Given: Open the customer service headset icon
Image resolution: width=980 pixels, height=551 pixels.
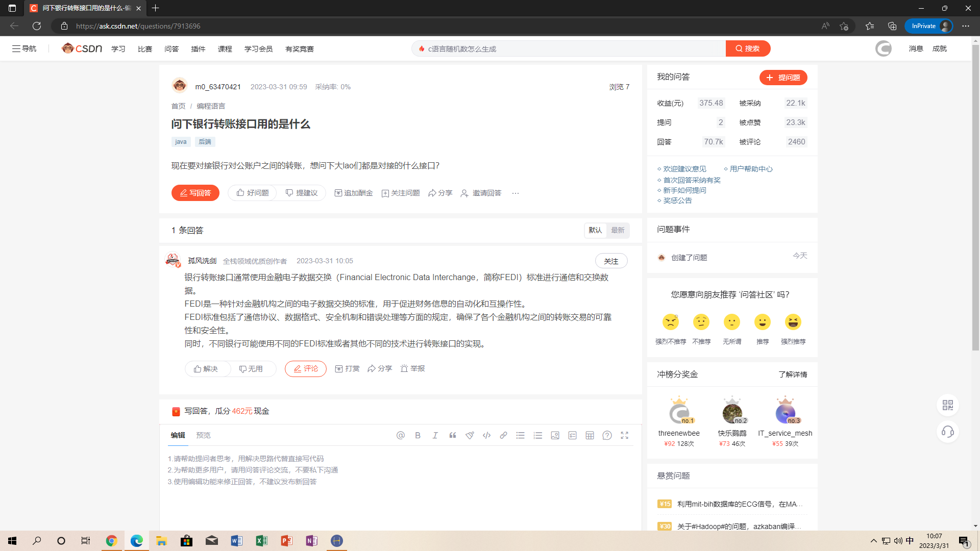Looking at the screenshot, I should (x=948, y=432).
